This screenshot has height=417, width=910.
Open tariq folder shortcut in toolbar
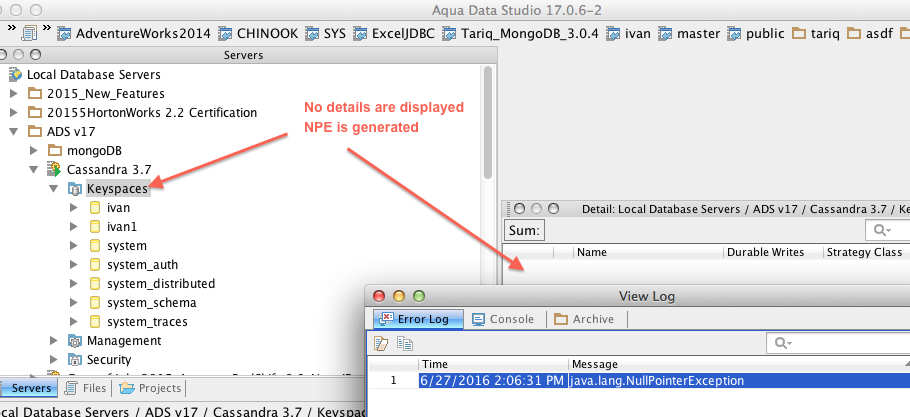816,34
